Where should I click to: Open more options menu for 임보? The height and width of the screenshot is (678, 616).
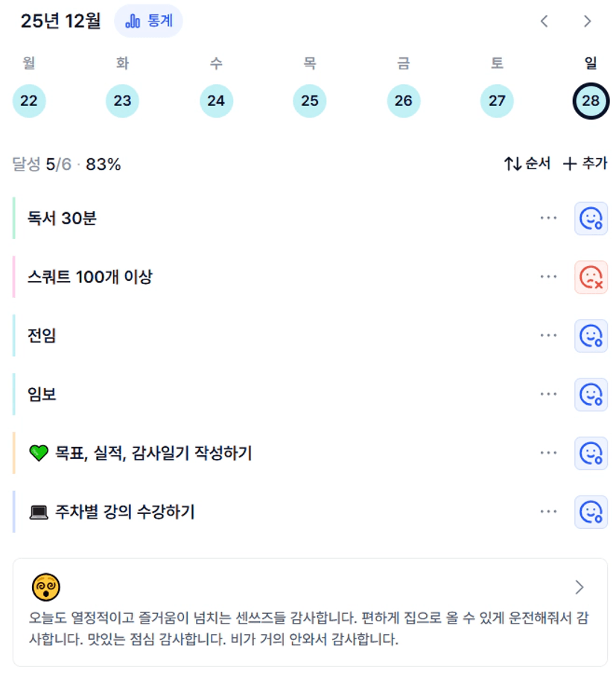click(549, 394)
